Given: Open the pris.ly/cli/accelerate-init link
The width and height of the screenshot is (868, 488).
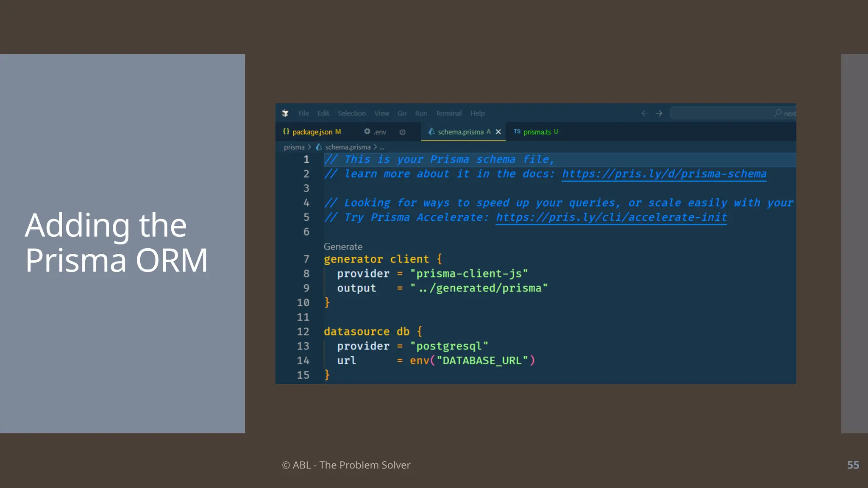Looking at the screenshot, I should coord(611,217).
